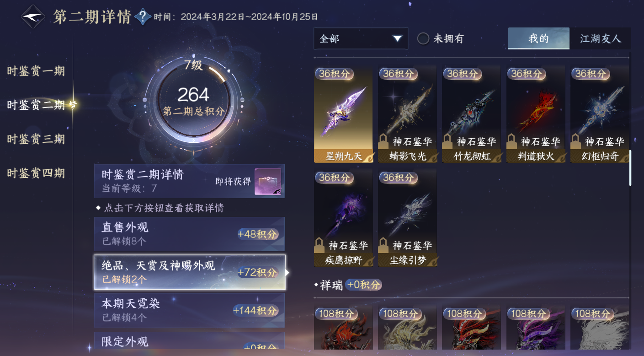The width and height of the screenshot is (644, 356).
Task: Switch to the 江湖友人 tab
Action: (x=601, y=38)
